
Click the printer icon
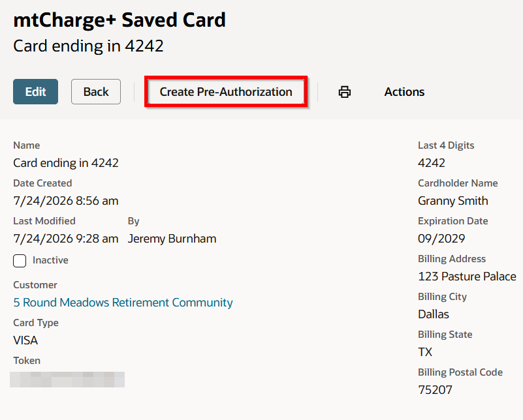click(x=345, y=91)
